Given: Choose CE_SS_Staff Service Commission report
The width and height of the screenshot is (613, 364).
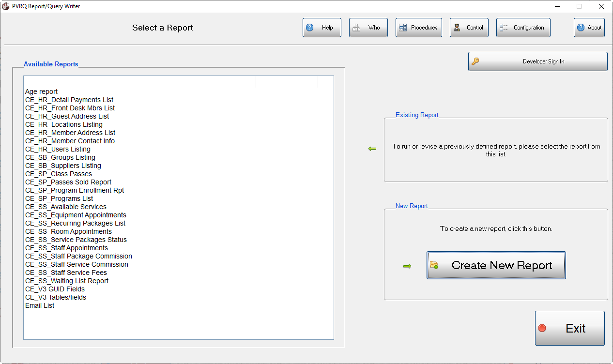Looking at the screenshot, I should 77,264.
